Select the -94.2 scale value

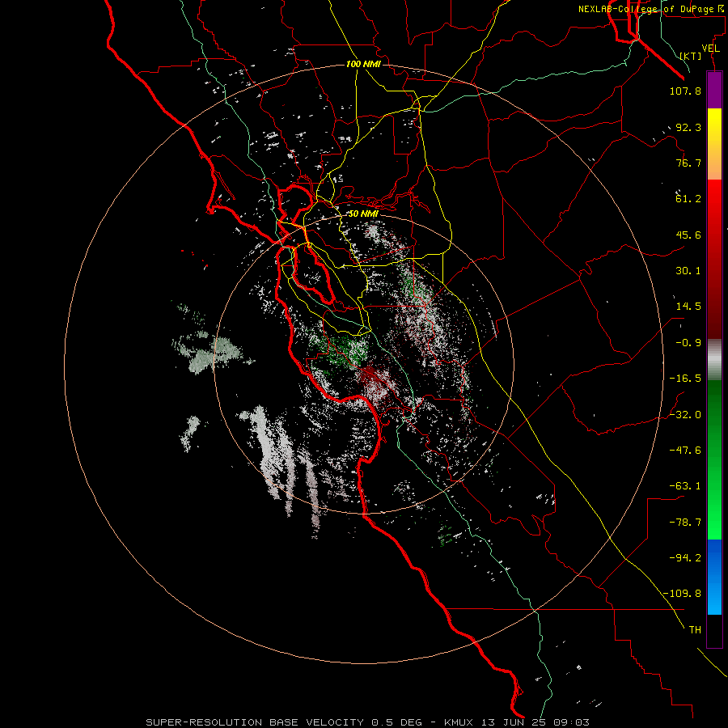tap(685, 558)
